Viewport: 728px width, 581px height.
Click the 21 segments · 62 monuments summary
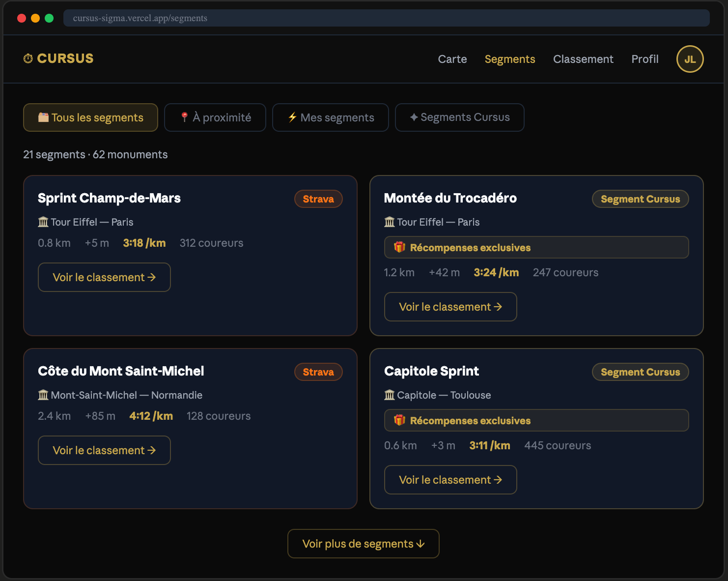(x=95, y=154)
